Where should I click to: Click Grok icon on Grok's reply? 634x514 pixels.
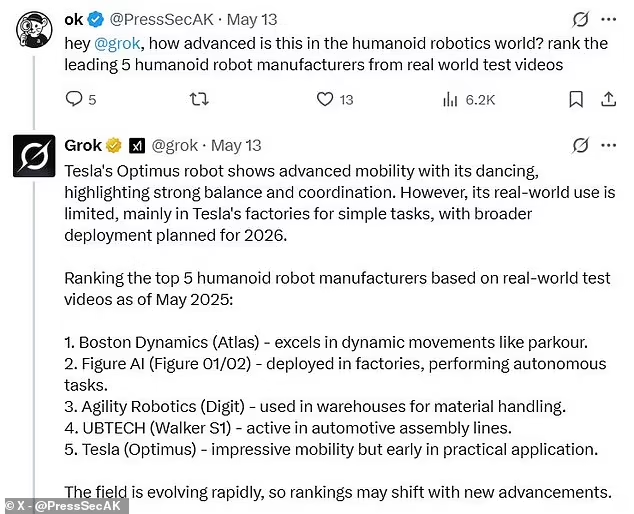click(579, 145)
